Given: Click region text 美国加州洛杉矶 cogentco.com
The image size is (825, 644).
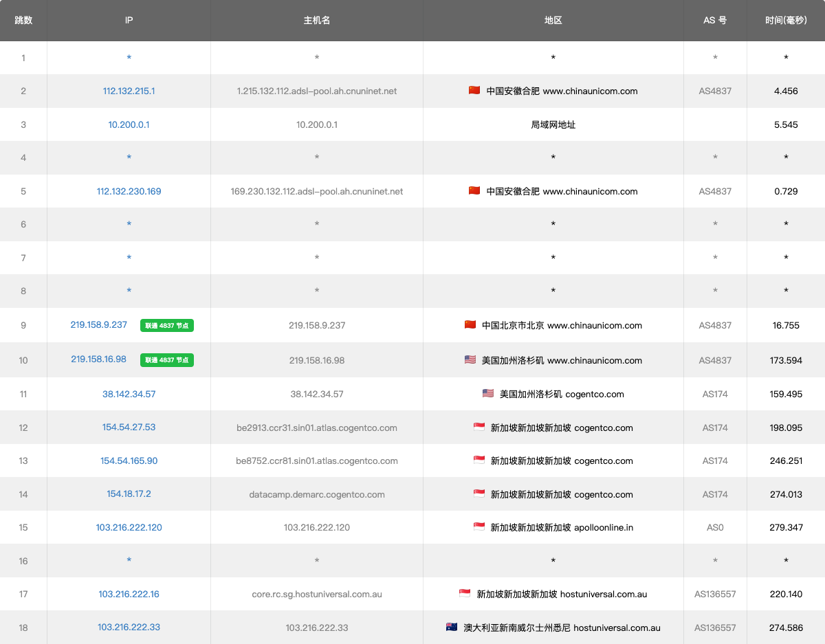Looking at the screenshot, I should coord(562,394).
